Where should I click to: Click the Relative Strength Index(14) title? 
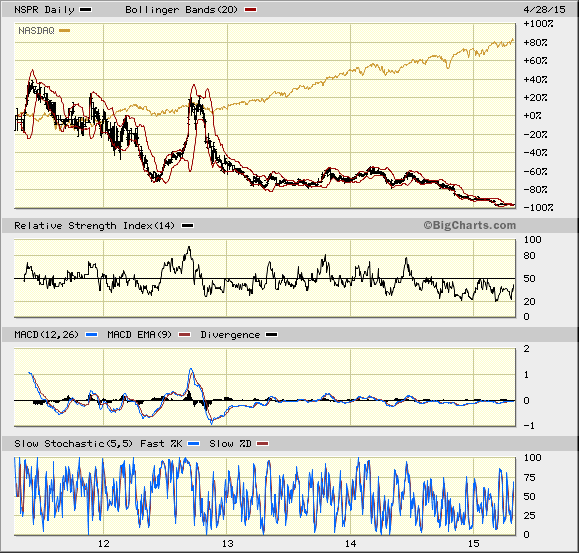[x=94, y=226]
